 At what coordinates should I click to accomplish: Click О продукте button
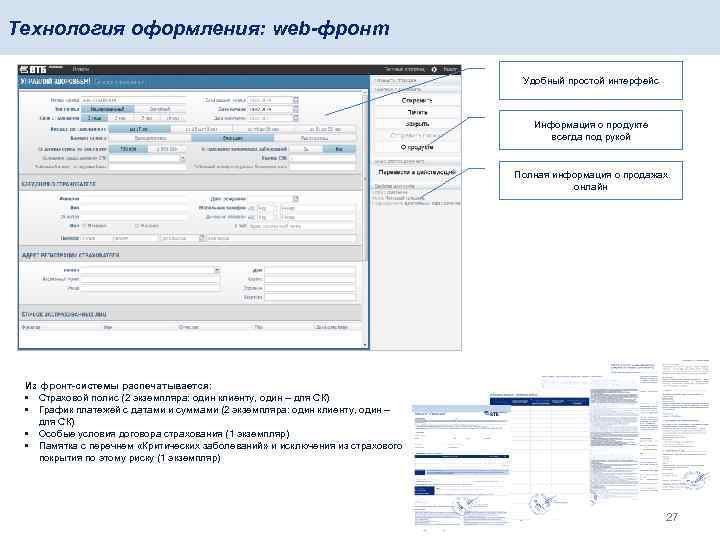[416, 147]
